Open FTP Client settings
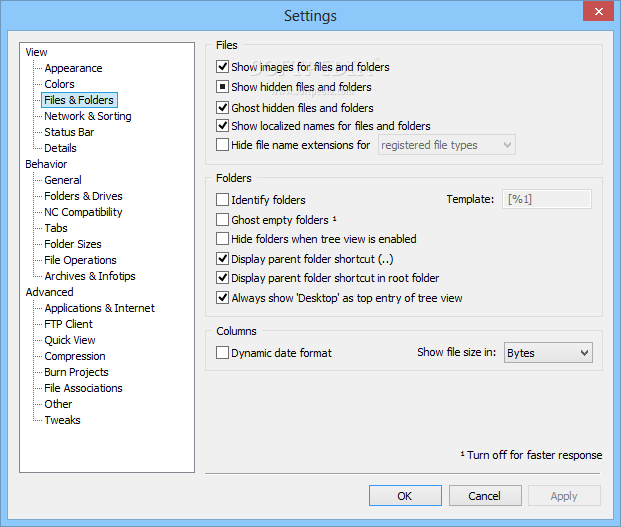This screenshot has width=621, height=527. coord(69,324)
